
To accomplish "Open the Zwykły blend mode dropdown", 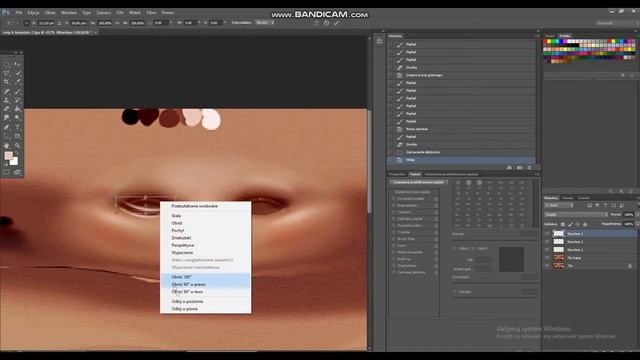I will (x=576, y=215).
